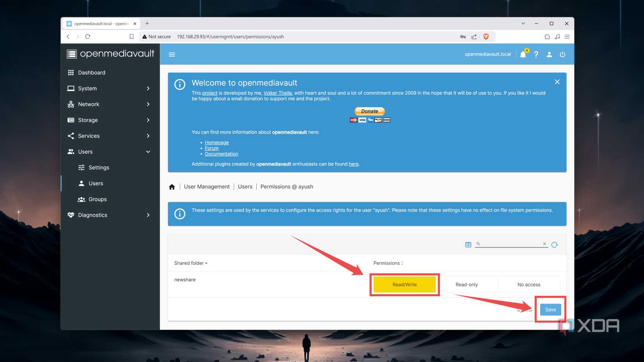Image resolution: width=644 pixels, height=362 pixels.
Task: Open the project link
Action: [210, 93]
